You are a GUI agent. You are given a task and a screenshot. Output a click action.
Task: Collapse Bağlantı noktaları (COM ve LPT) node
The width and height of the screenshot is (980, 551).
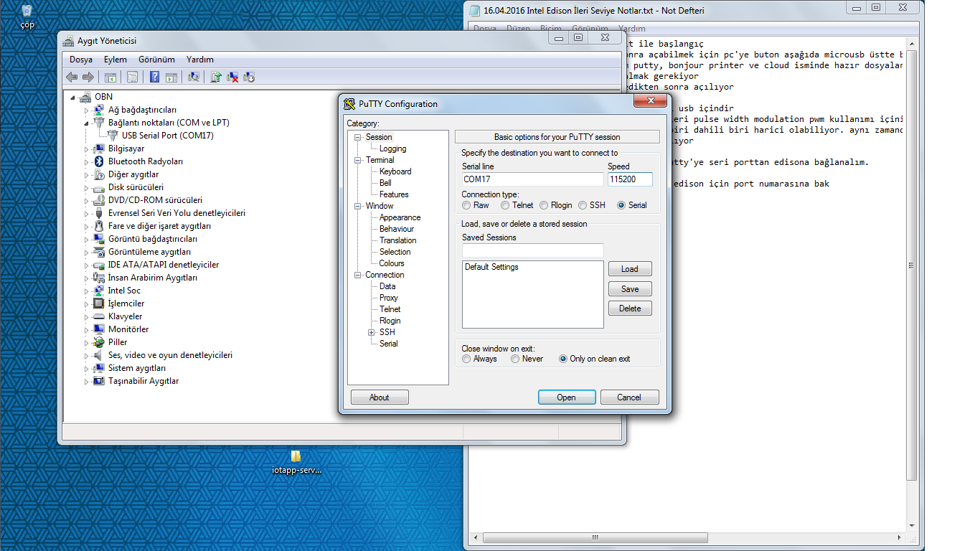87,123
